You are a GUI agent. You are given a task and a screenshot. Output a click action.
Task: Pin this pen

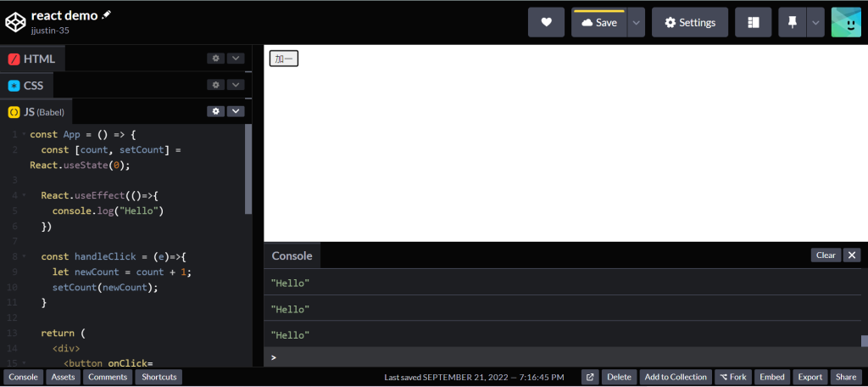(x=793, y=22)
